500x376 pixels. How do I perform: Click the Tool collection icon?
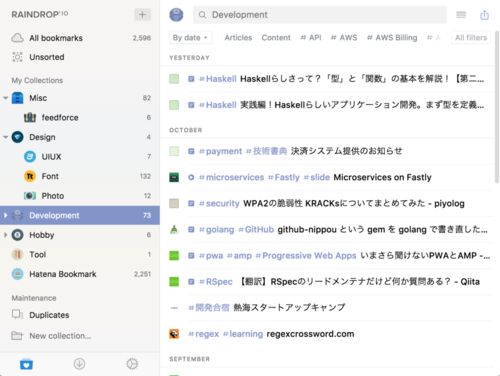click(17, 254)
